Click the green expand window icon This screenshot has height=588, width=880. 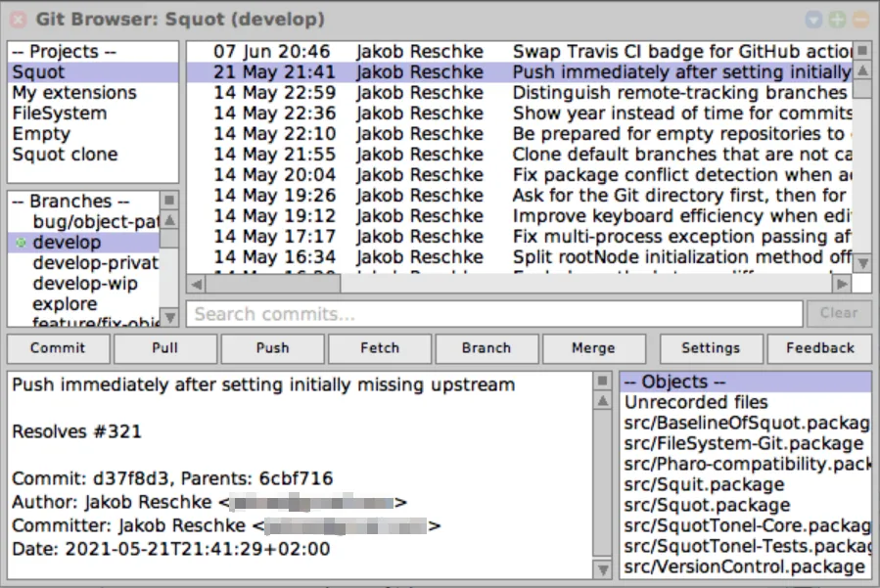tap(837, 20)
